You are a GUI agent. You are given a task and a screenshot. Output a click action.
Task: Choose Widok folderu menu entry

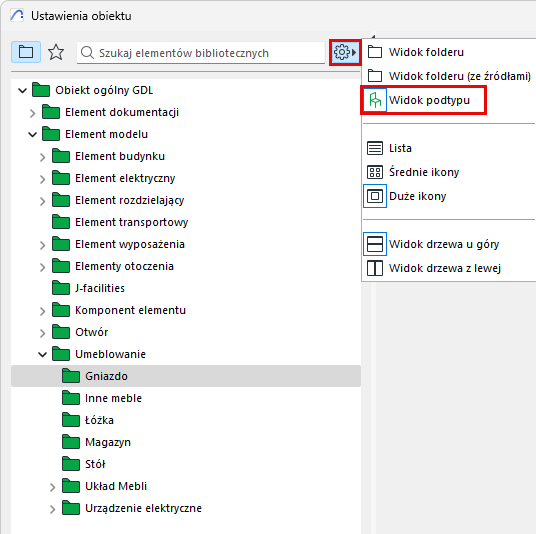click(426, 52)
